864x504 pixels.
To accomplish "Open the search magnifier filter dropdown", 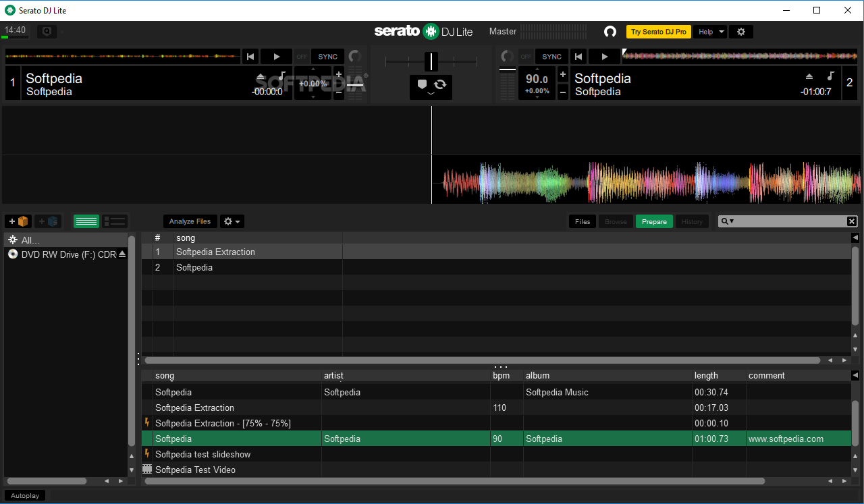I will pos(727,221).
